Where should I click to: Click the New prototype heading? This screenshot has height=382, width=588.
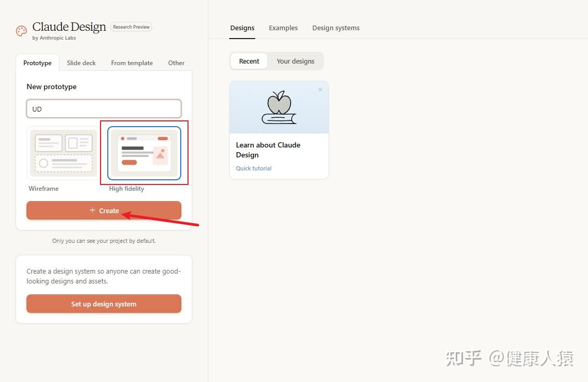pos(52,87)
